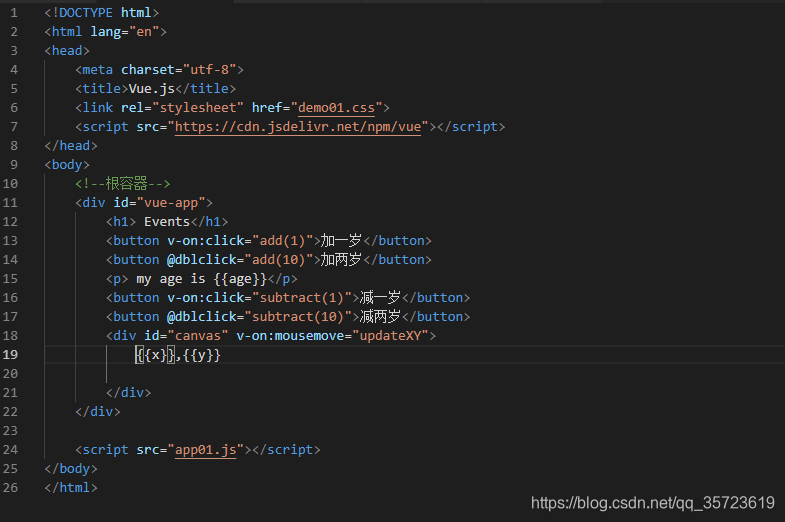Click the 'v-on:mousemove' attribute
Image resolution: width=785 pixels, height=522 pixels.
290,336
